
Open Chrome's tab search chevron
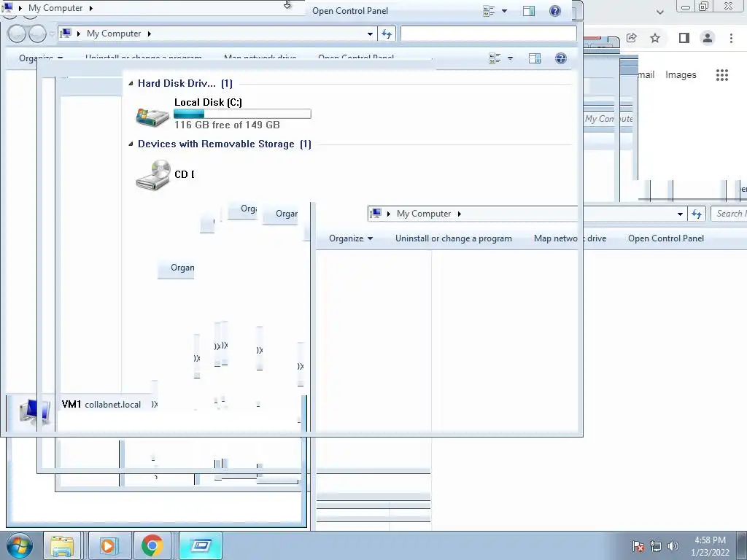click(659, 12)
